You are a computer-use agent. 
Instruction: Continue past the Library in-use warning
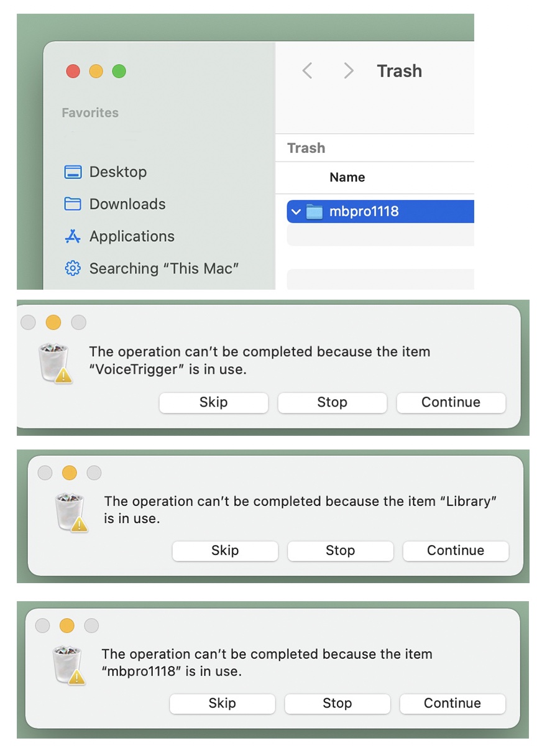coord(455,550)
